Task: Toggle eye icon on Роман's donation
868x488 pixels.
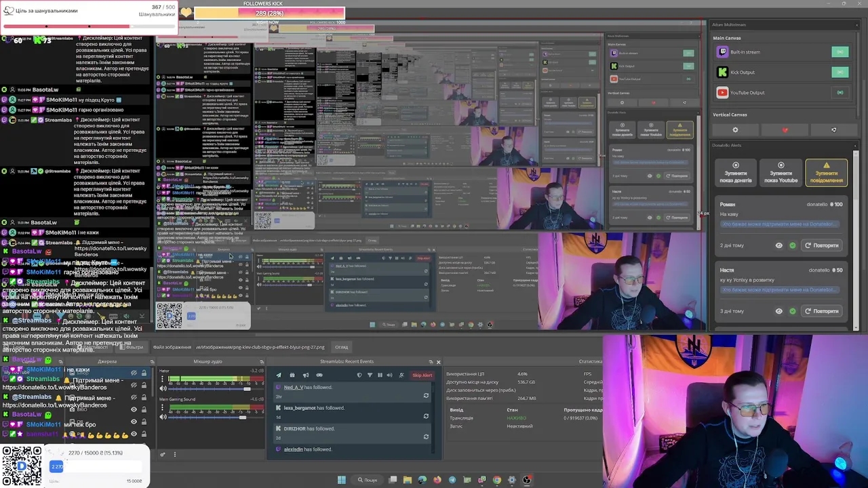Action: point(778,245)
